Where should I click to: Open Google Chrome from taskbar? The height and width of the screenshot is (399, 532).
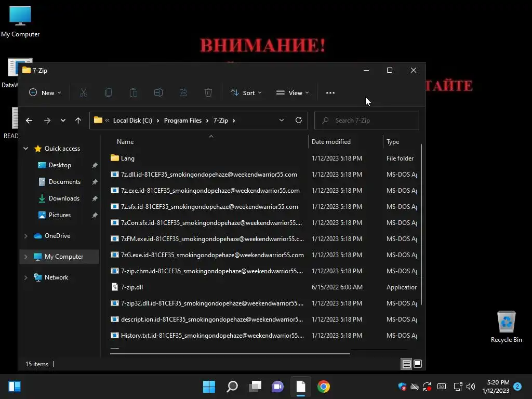323,387
